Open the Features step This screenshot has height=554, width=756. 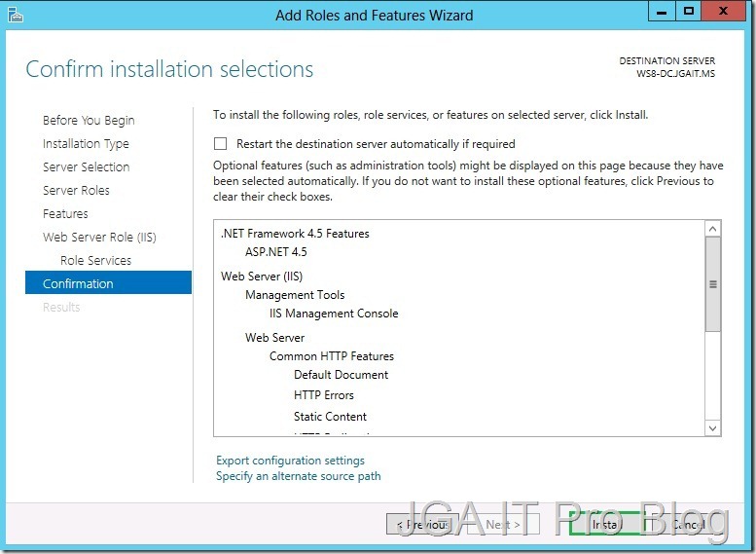coord(65,214)
